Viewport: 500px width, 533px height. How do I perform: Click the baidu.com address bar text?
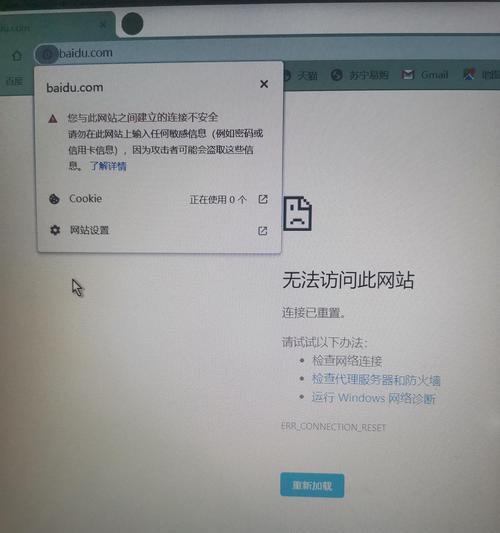pos(86,53)
